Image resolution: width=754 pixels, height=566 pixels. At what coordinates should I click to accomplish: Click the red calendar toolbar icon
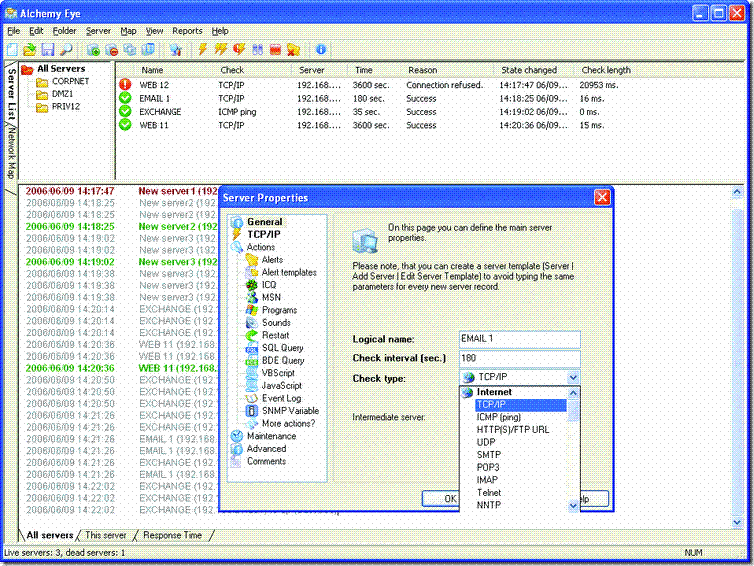pyautogui.click(x=275, y=50)
